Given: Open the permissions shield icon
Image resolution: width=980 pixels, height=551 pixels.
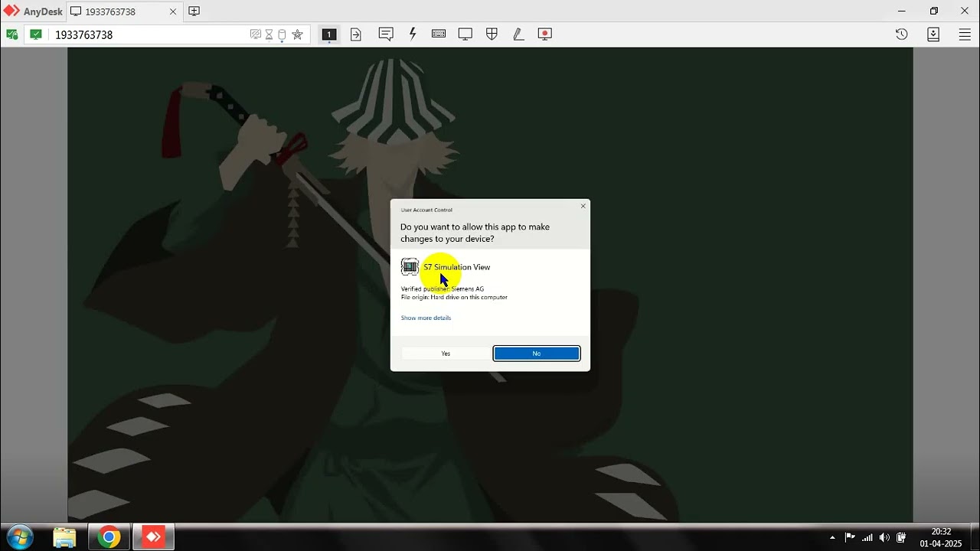Looking at the screenshot, I should (492, 34).
